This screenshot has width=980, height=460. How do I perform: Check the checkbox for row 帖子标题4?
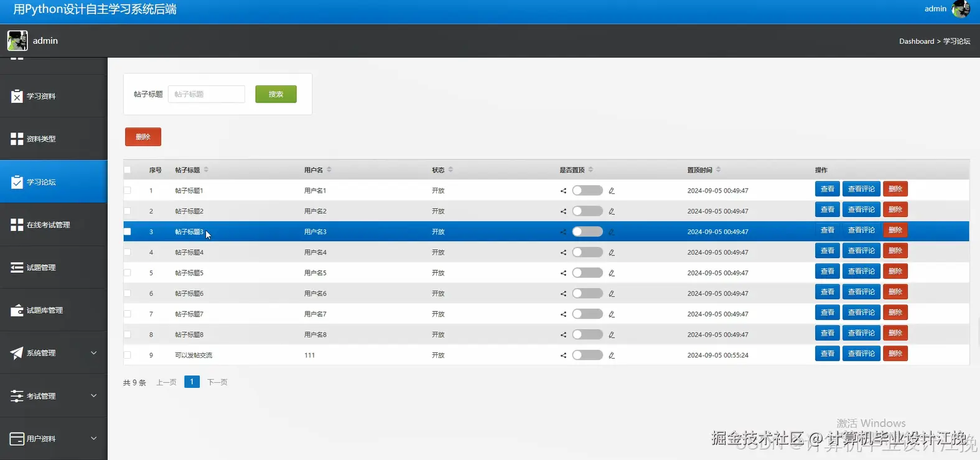click(128, 252)
